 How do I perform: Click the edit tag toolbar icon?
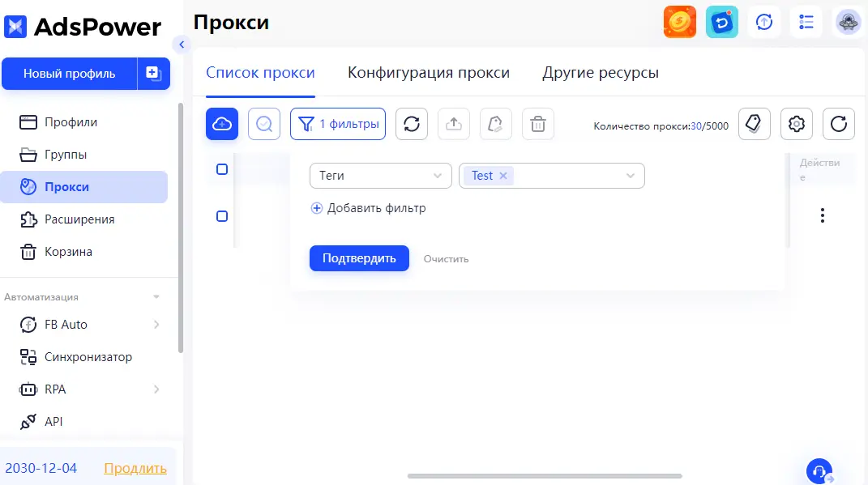point(495,124)
